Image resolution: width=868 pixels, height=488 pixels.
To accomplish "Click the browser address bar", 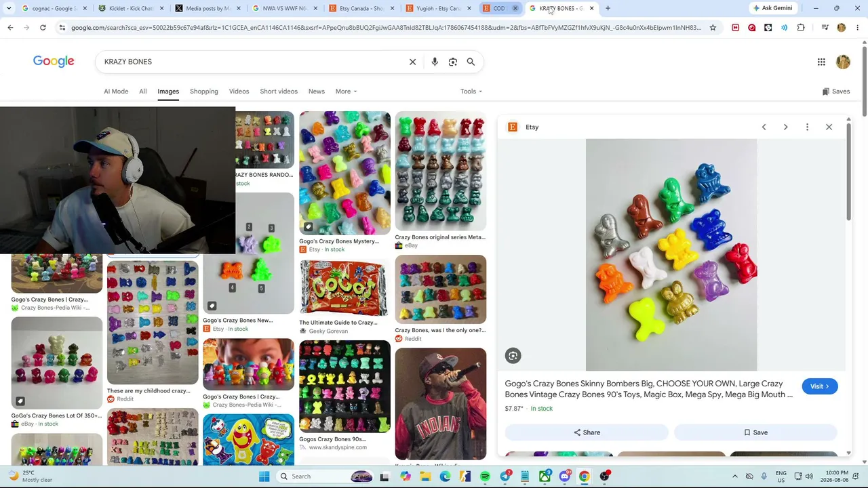I will pyautogui.click(x=386, y=28).
